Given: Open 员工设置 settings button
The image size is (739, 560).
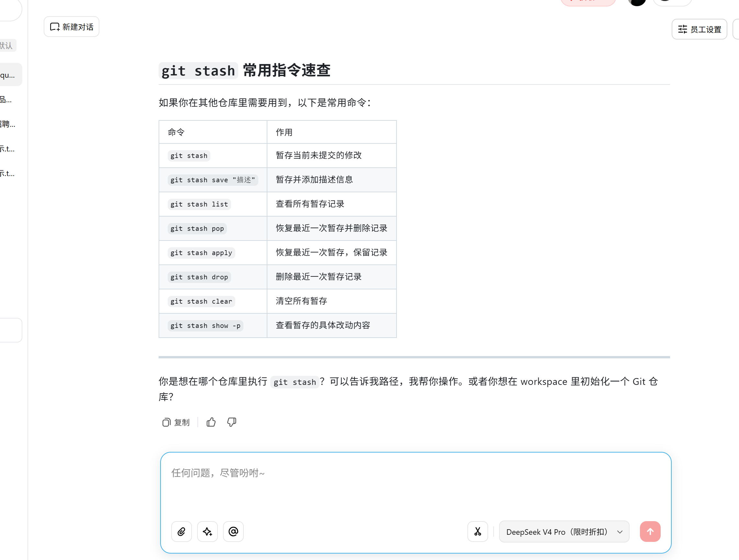Looking at the screenshot, I should click(699, 29).
